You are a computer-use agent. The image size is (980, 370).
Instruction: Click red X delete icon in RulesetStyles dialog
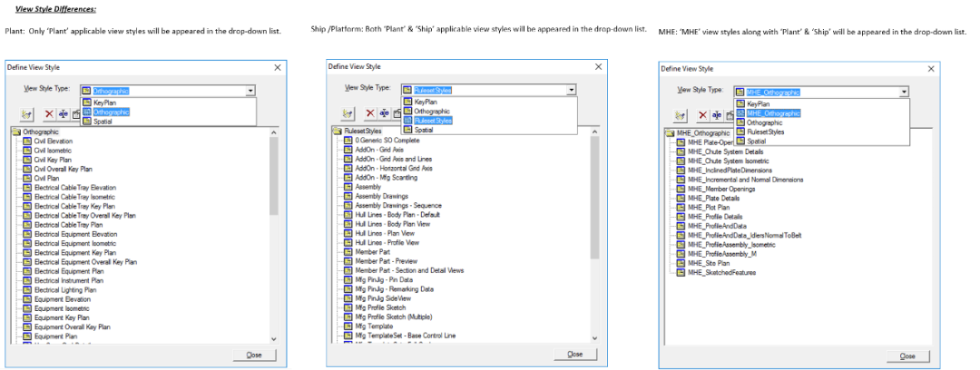click(370, 113)
